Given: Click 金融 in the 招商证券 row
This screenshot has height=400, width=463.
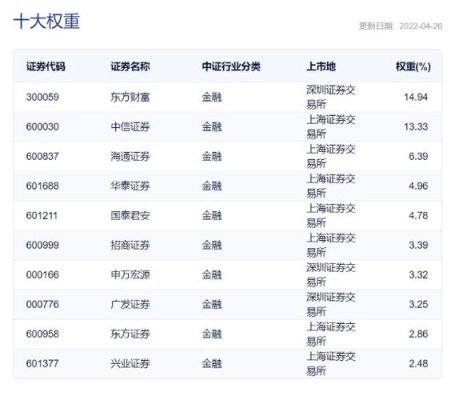Looking at the screenshot, I should click(x=212, y=245).
